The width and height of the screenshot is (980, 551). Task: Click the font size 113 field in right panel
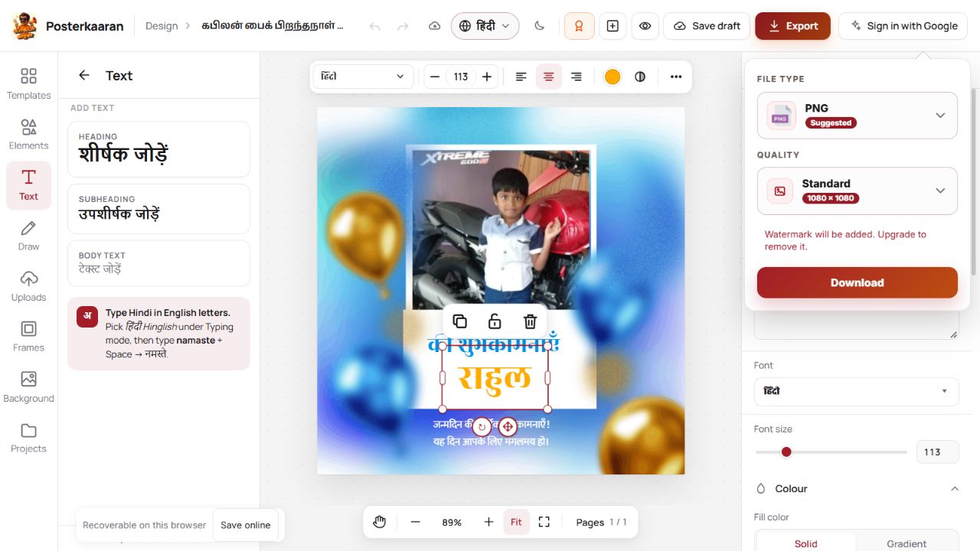point(938,452)
